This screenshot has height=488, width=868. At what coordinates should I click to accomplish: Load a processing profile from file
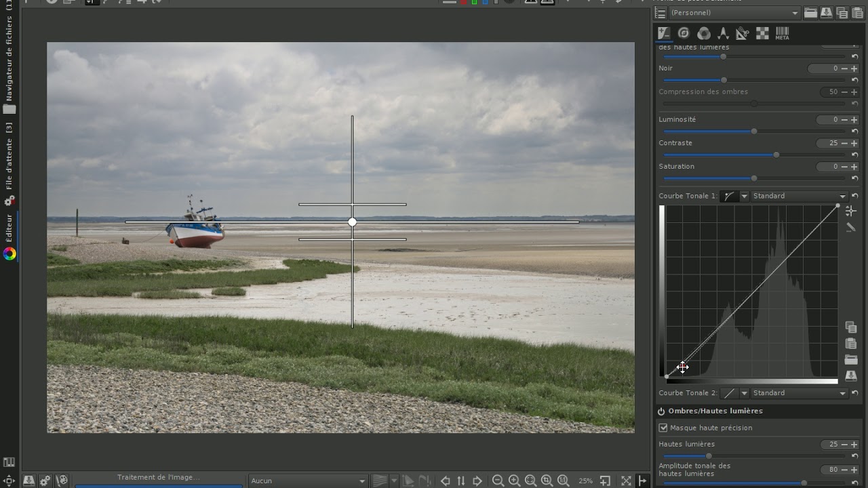[x=810, y=13]
